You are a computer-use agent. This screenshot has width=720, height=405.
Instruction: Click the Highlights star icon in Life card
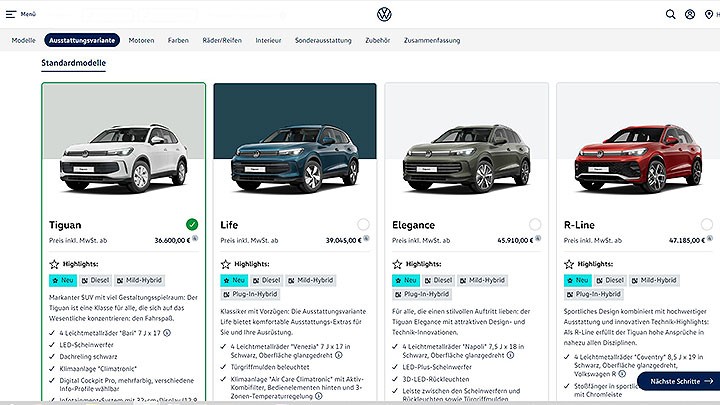click(x=225, y=264)
